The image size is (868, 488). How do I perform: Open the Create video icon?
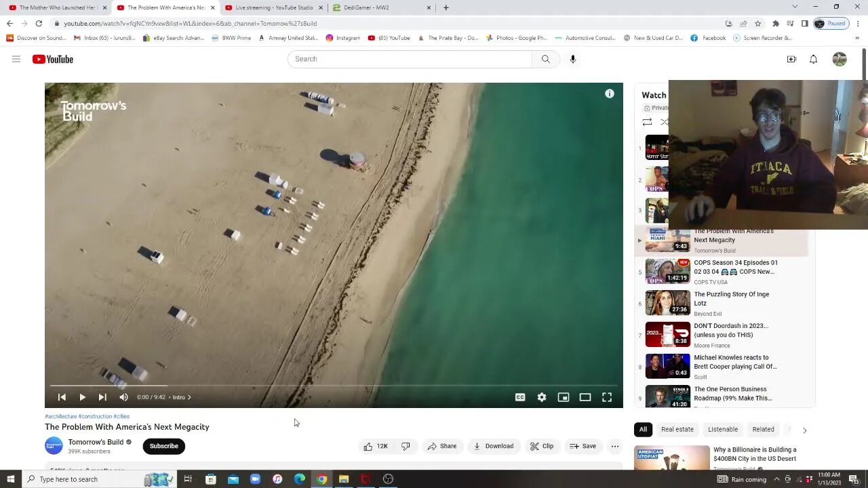click(791, 59)
